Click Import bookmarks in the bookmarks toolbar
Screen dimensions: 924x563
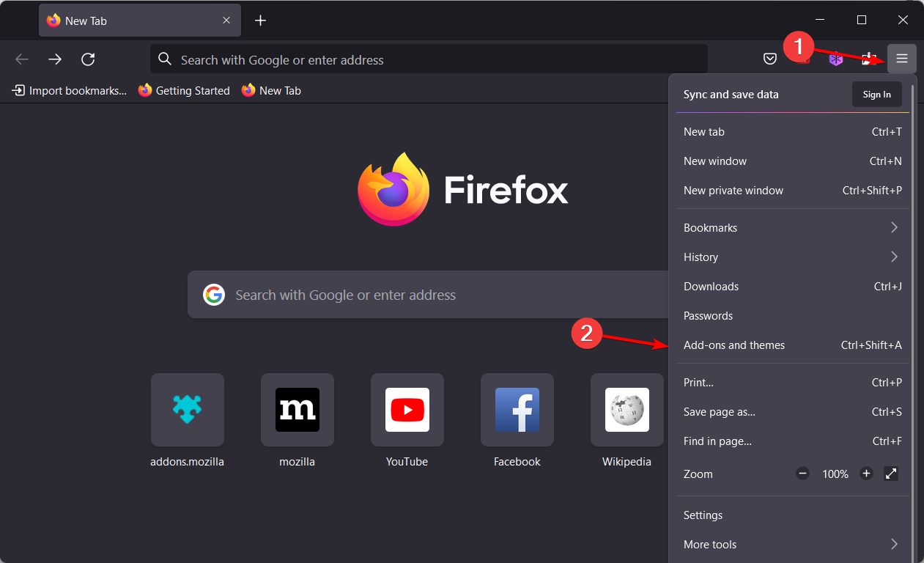70,91
